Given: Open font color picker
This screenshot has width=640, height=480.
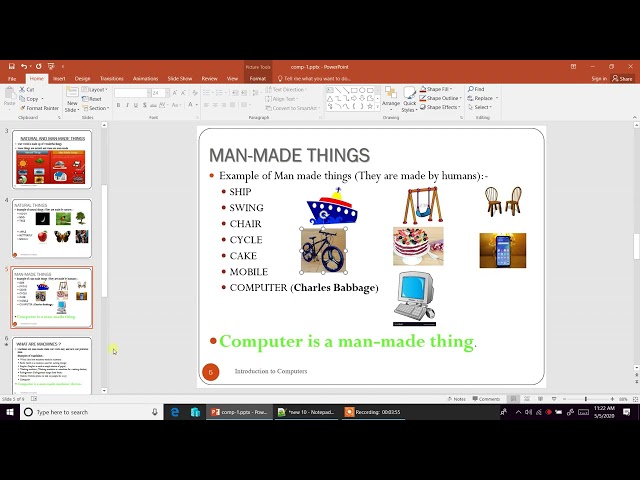Looking at the screenshot, I should click(x=191, y=105).
